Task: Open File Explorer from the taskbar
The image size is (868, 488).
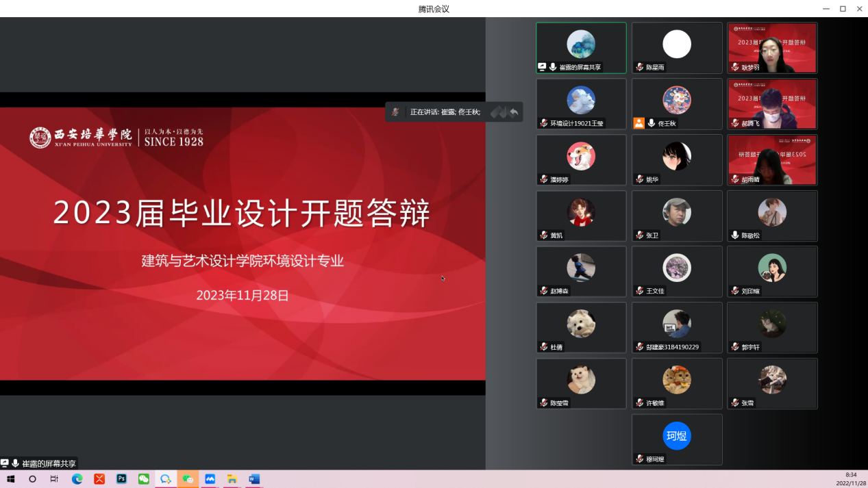Action: pyautogui.click(x=232, y=479)
